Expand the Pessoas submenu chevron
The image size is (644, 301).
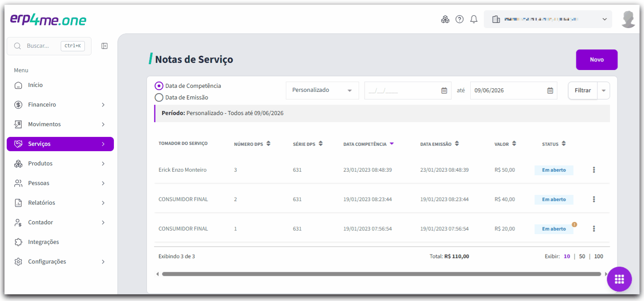point(103,183)
